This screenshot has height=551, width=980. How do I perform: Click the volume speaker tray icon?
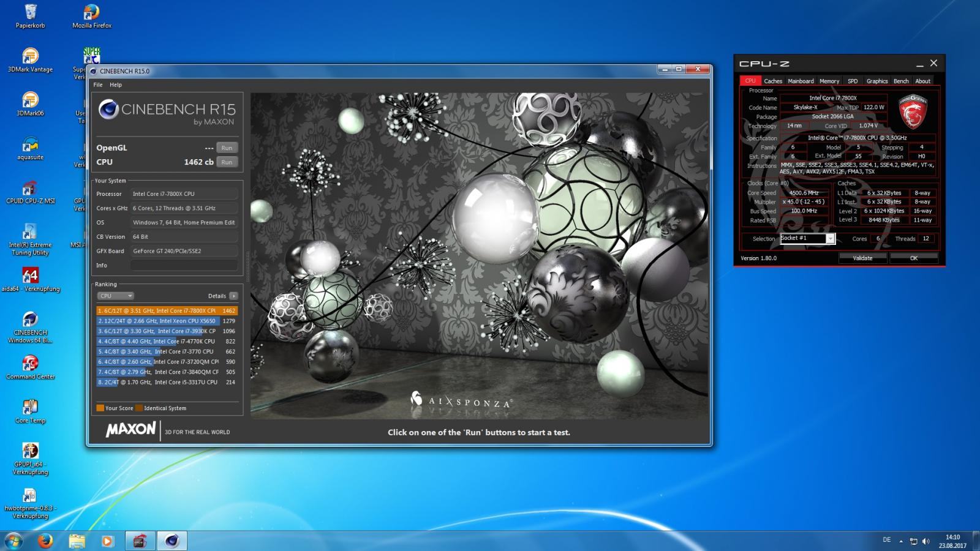(x=925, y=541)
